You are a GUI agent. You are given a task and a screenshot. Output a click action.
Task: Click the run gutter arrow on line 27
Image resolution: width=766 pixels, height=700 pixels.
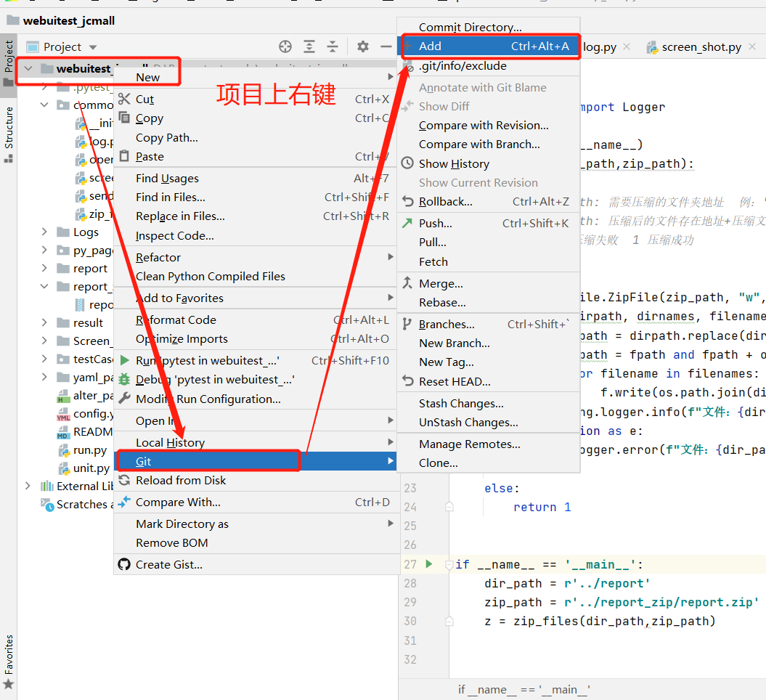(x=429, y=564)
